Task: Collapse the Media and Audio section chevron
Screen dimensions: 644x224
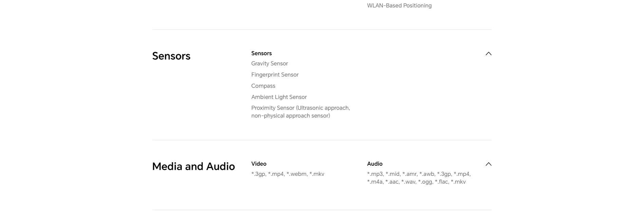Action: coord(488,164)
